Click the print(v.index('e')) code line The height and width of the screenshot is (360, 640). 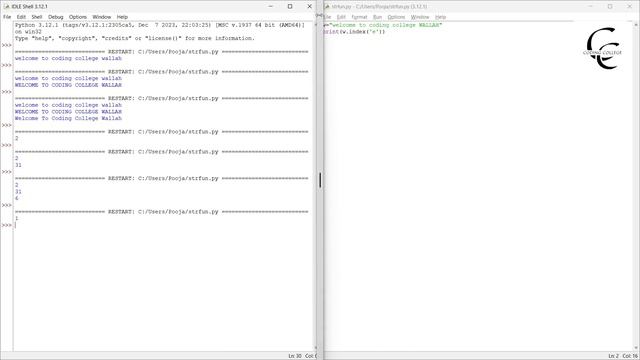(354, 32)
